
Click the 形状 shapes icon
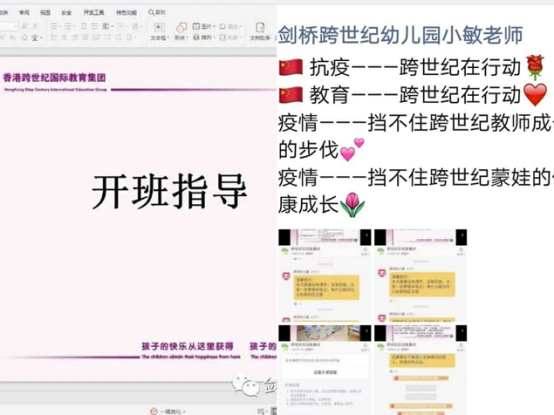[x=181, y=28]
